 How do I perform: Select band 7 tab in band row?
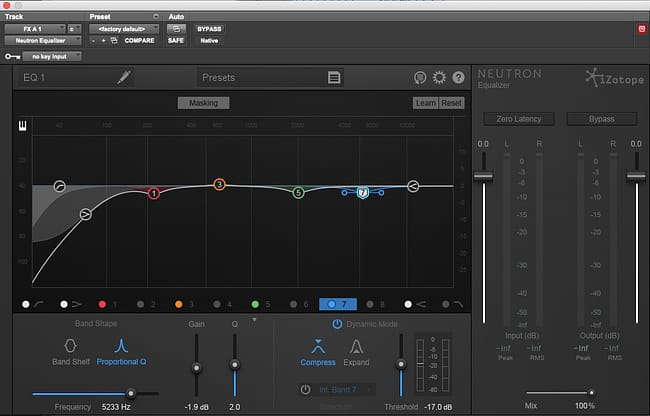coord(338,305)
